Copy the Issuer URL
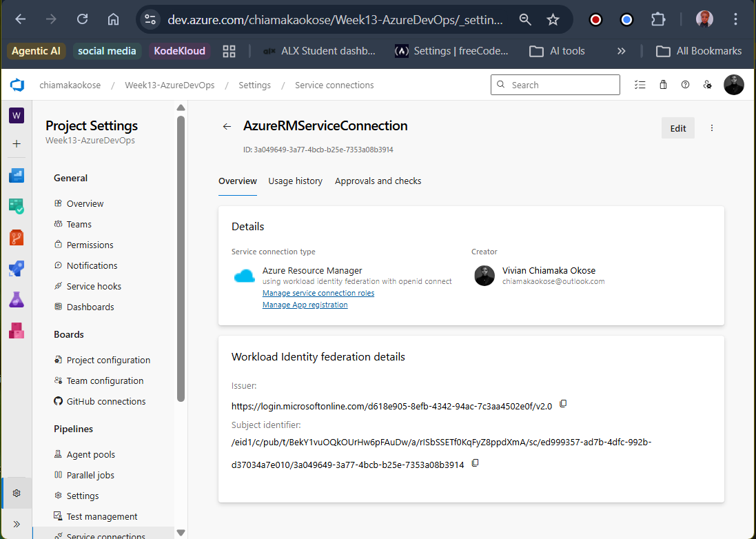756x539 pixels. (562, 404)
